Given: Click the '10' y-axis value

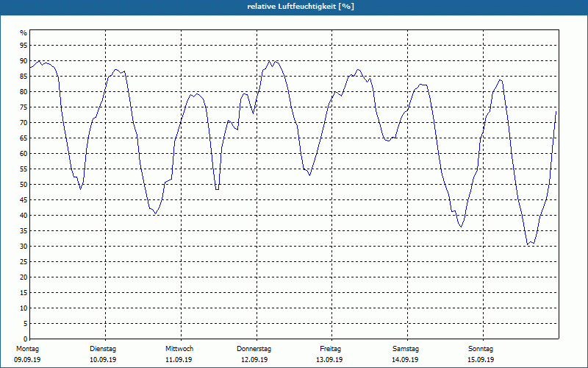Looking at the screenshot, I should [24, 308].
